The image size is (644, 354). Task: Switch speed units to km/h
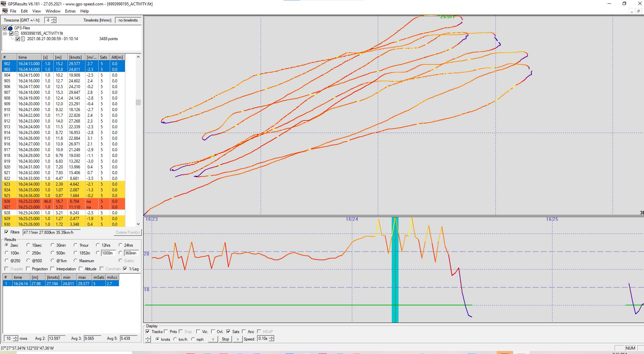pyautogui.click(x=175, y=339)
